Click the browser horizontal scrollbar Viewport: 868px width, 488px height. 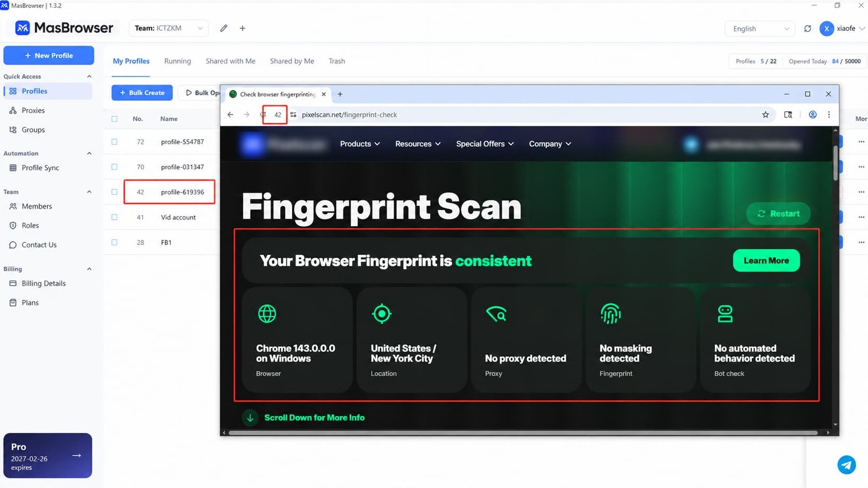pyautogui.click(x=523, y=433)
